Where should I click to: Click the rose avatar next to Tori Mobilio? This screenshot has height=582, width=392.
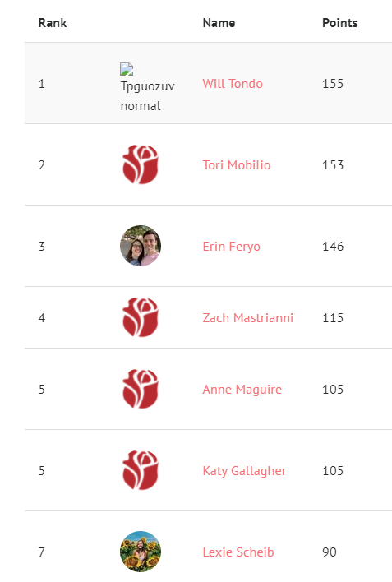(x=141, y=164)
